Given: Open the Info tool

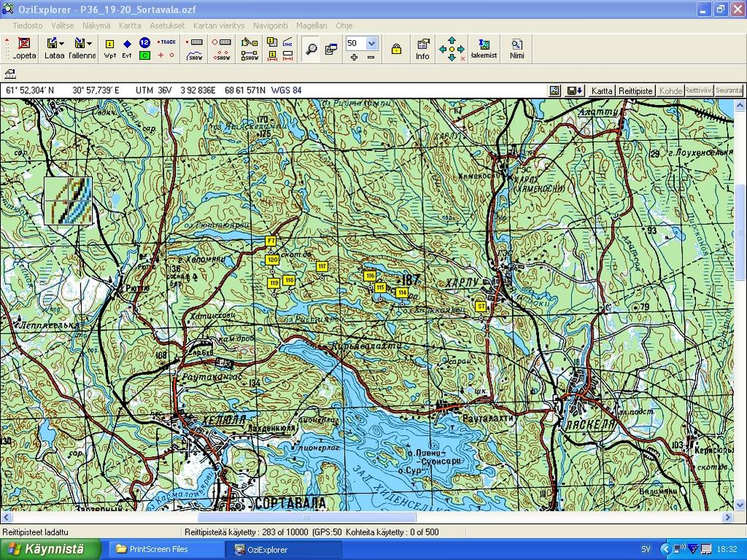Looking at the screenshot, I should pyautogui.click(x=423, y=48).
